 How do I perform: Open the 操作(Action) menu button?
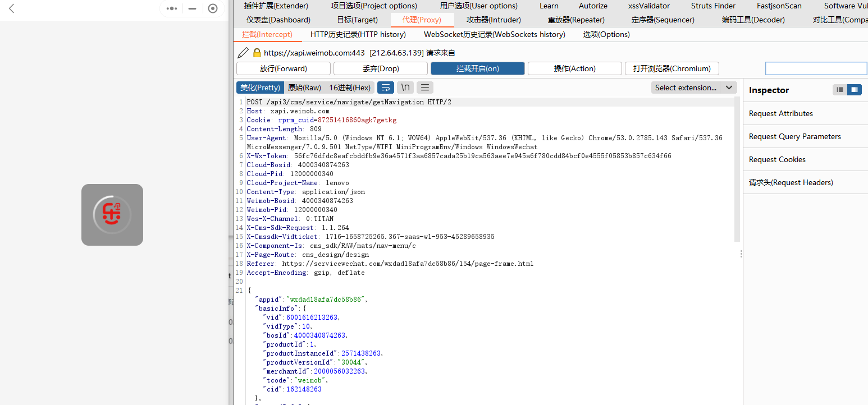click(575, 68)
